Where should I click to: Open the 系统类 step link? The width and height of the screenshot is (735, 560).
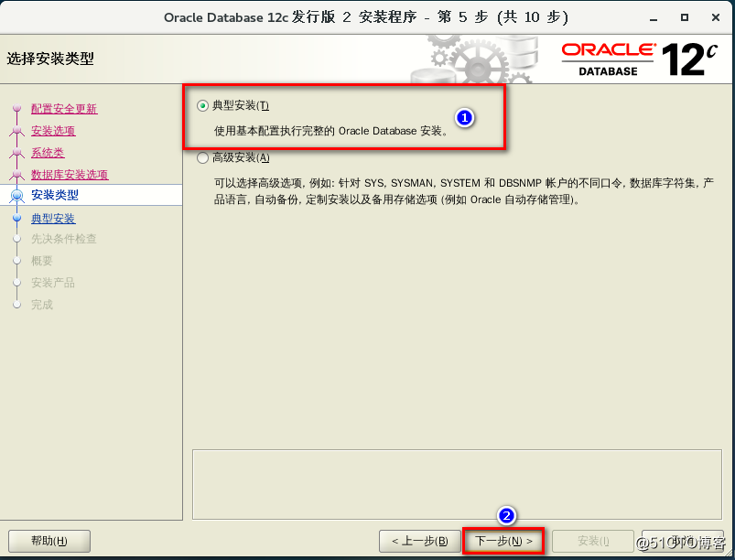(x=48, y=152)
